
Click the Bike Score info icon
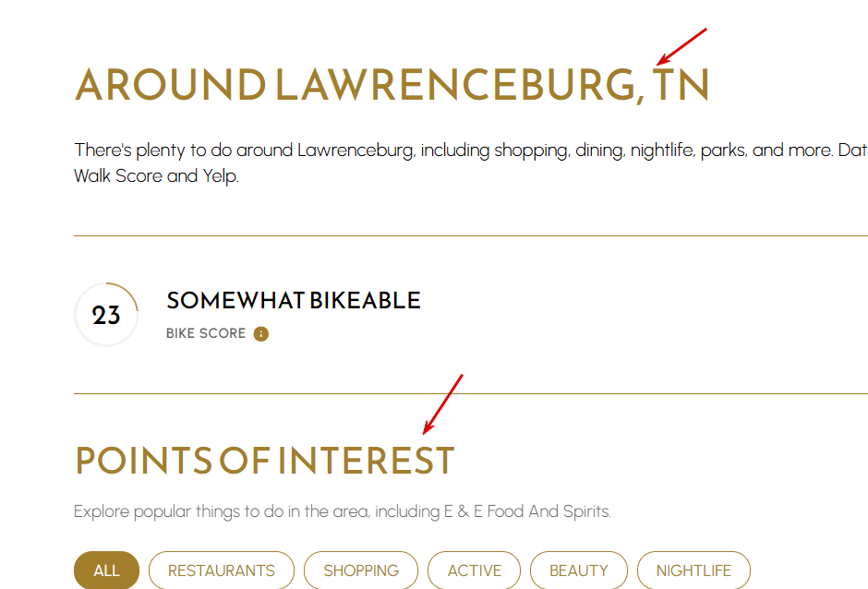coord(260,334)
